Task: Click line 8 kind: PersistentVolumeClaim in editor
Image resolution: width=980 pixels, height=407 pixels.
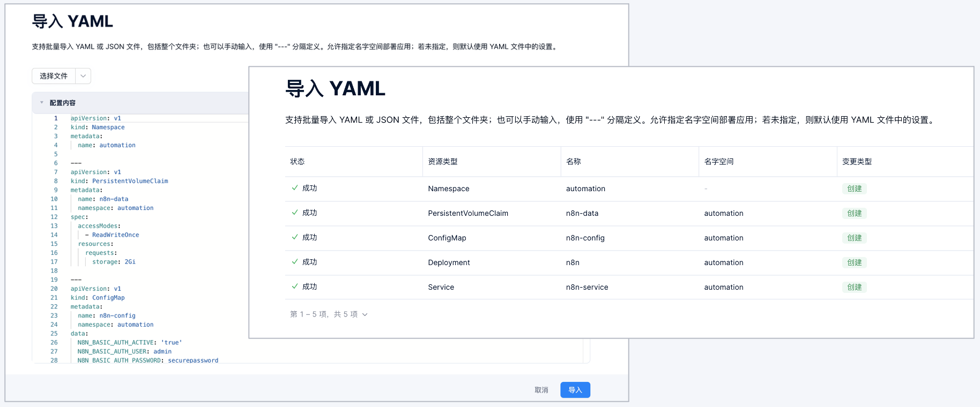Action: (120, 181)
